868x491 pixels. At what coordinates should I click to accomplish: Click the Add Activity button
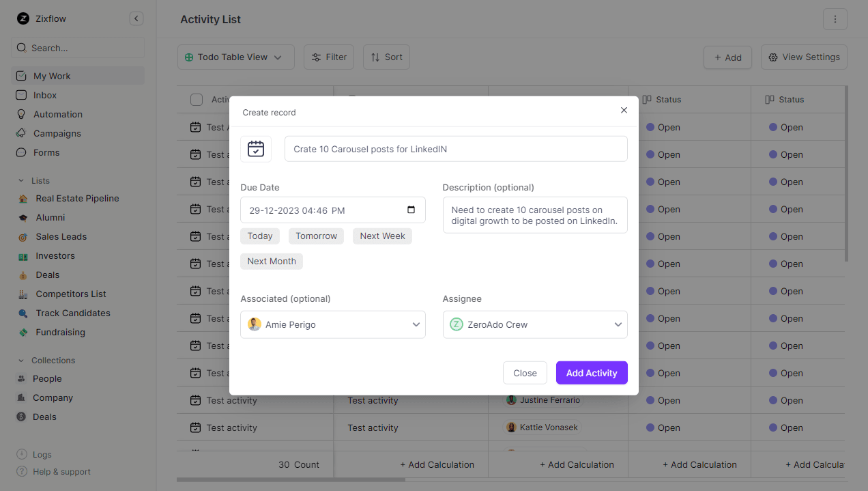591,373
